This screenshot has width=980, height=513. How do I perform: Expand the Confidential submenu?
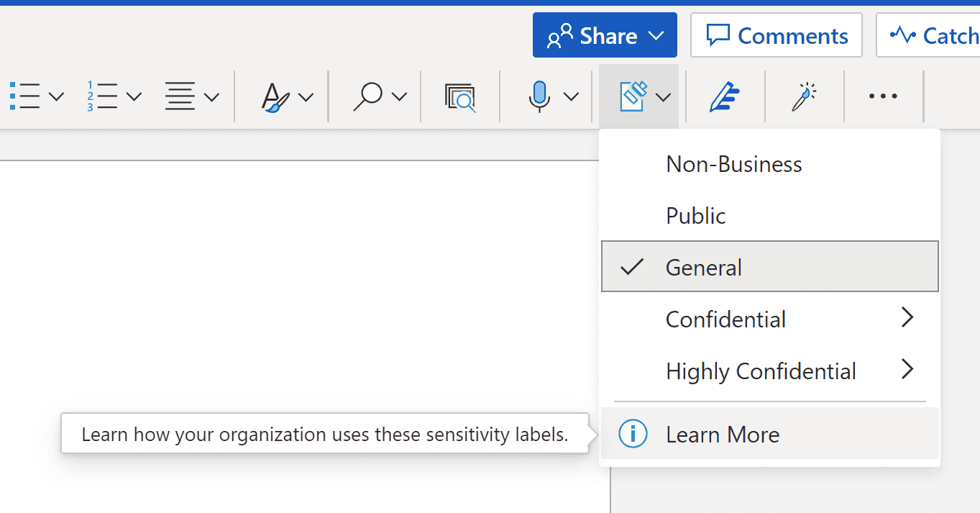point(725,319)
